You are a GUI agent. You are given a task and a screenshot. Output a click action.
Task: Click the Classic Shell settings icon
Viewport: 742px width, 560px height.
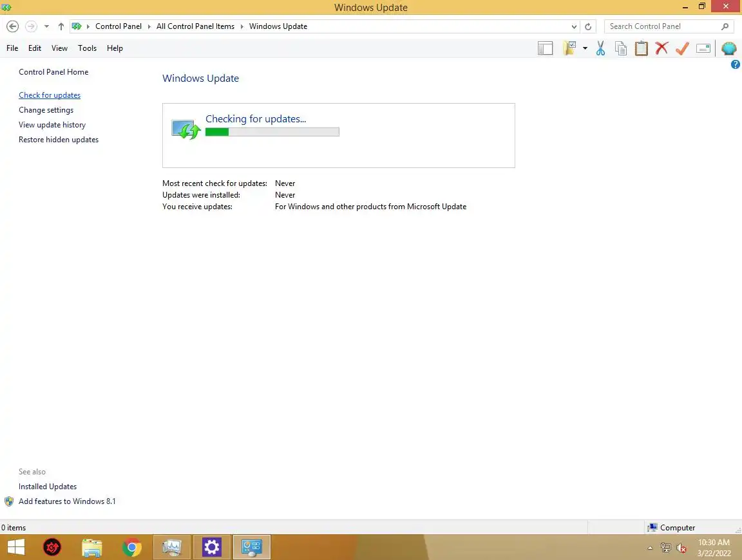pyautogui.click(x=728, y=48)
